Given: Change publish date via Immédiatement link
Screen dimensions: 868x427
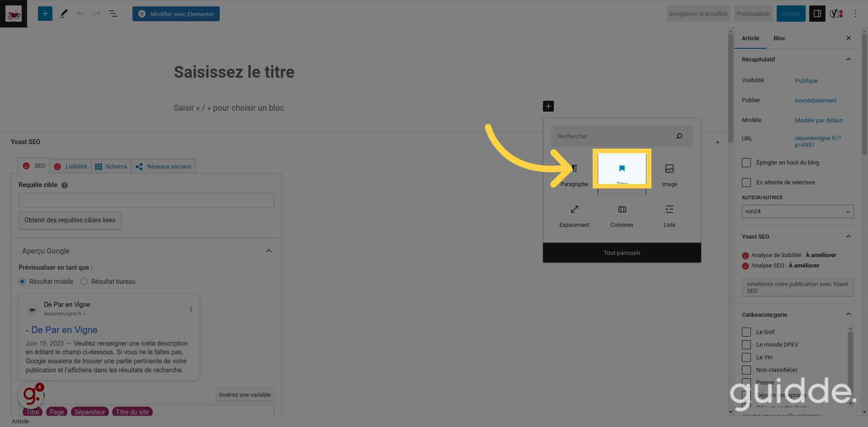Looking at the screenshot, I should tap(816, 101).
